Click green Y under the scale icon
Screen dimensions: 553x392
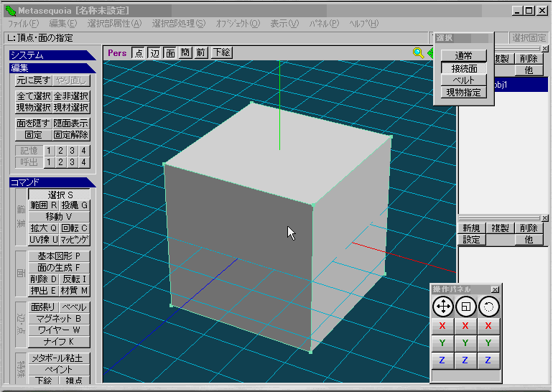465,343
